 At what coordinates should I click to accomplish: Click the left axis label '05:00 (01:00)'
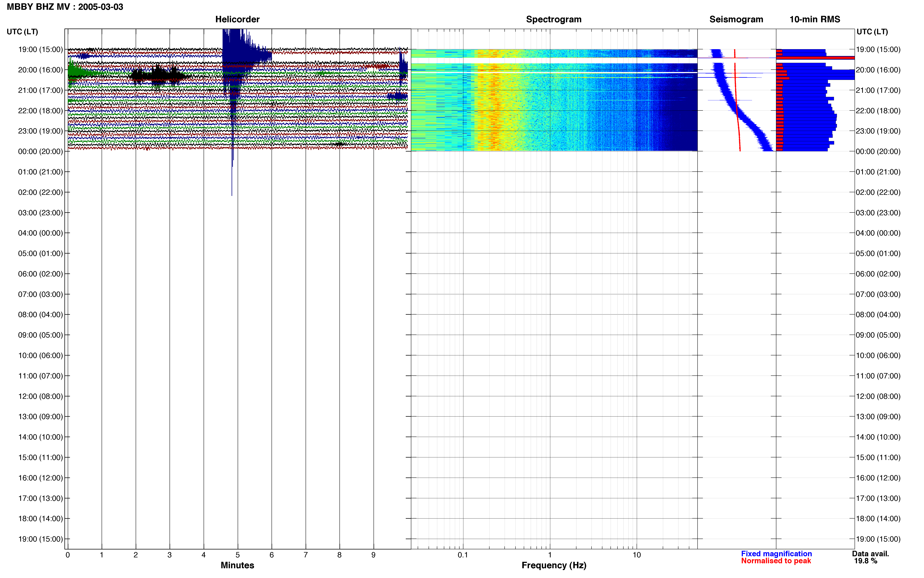click(41, 253)
